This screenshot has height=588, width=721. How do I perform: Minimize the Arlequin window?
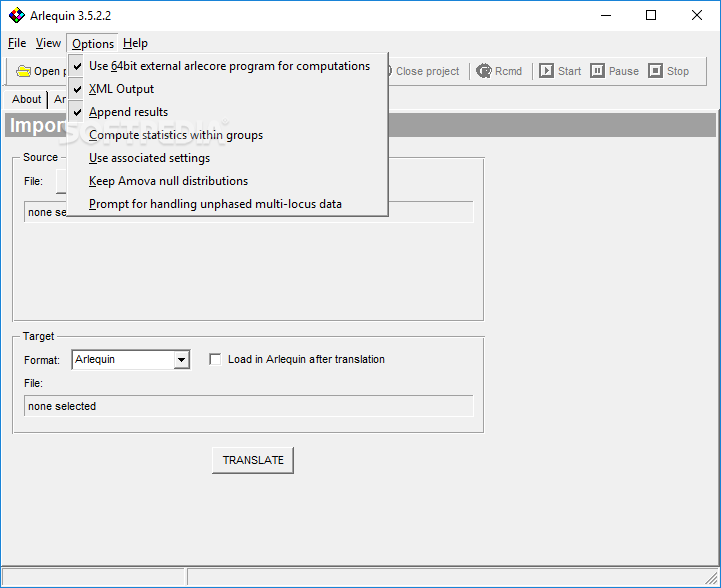point(606,16)
